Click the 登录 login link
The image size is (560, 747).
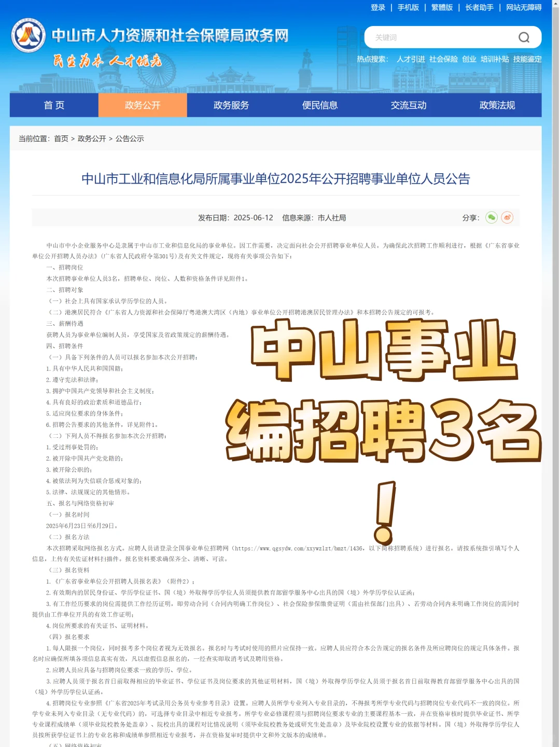(378, 8)
